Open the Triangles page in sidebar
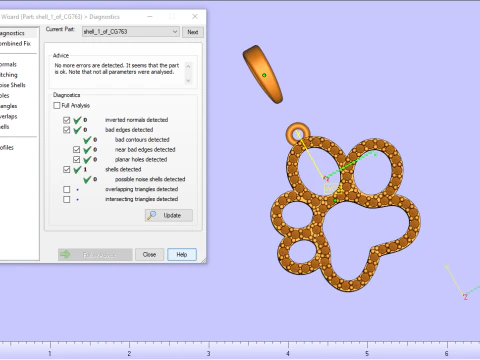 (9, 106)
